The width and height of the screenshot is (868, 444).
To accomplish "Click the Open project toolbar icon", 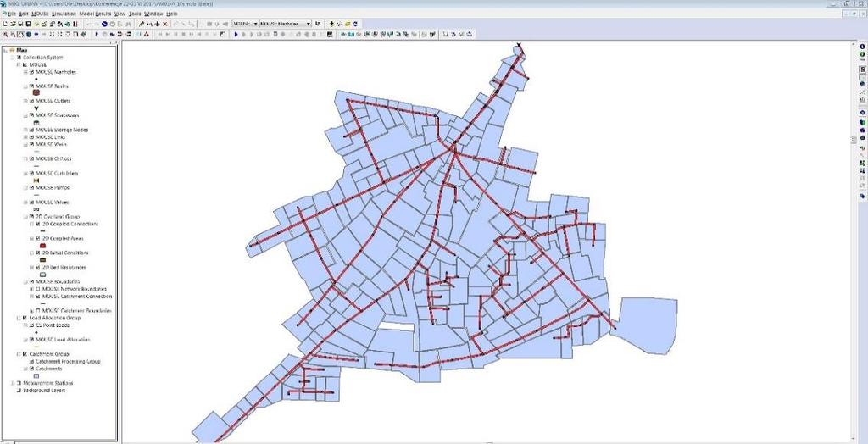I will coord(13,24).
